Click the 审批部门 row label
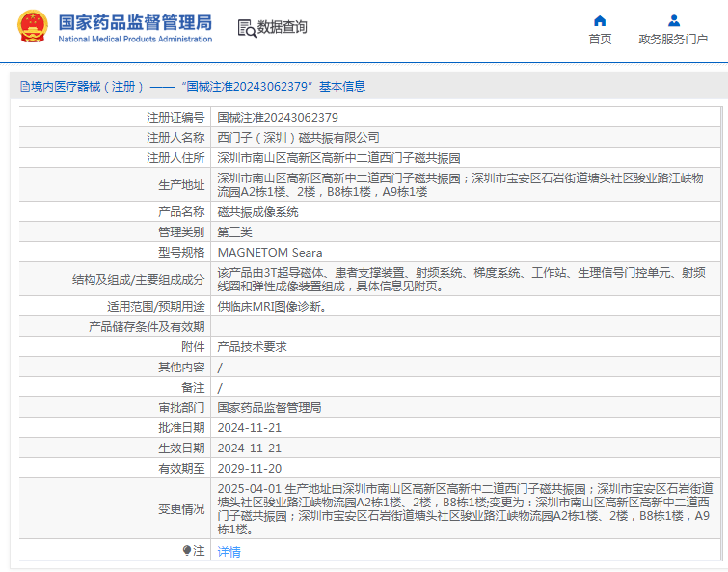This screenshot has height=572, width=728. click(x=181, y=408)
